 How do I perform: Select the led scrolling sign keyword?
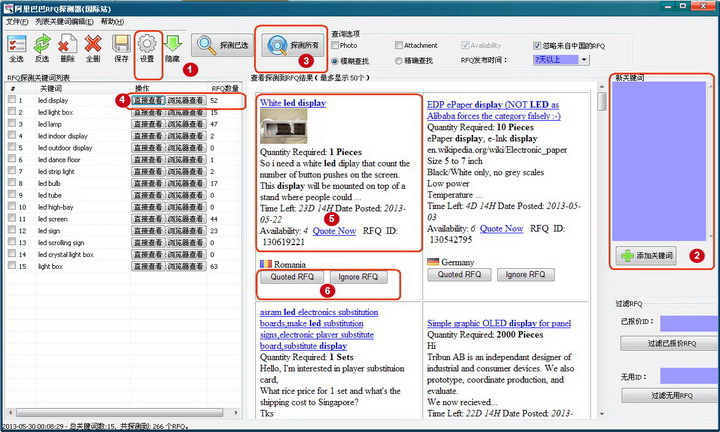pos(61,242)
